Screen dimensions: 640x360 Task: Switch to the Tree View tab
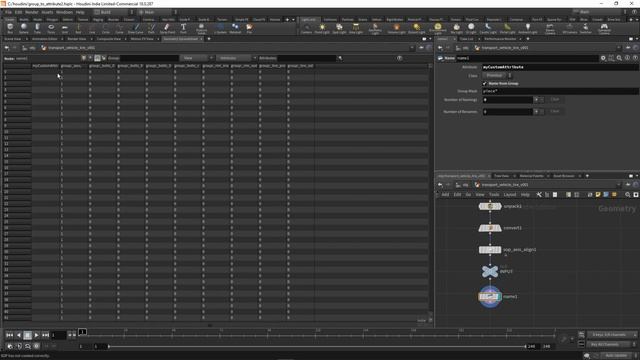502,176
